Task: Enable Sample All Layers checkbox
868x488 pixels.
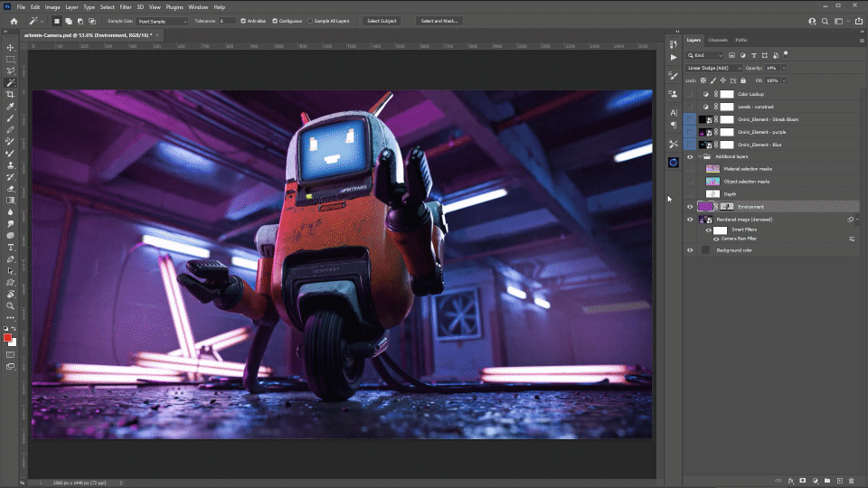Action: [x=310, y=20]
